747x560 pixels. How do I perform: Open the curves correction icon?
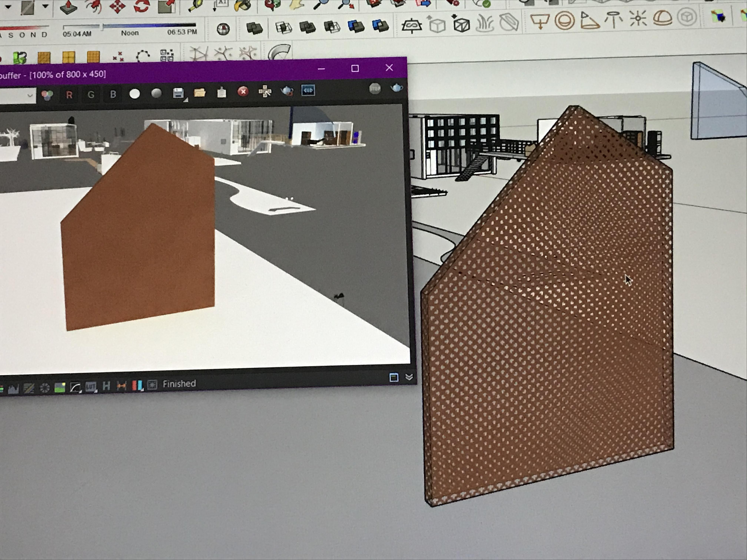75,387
